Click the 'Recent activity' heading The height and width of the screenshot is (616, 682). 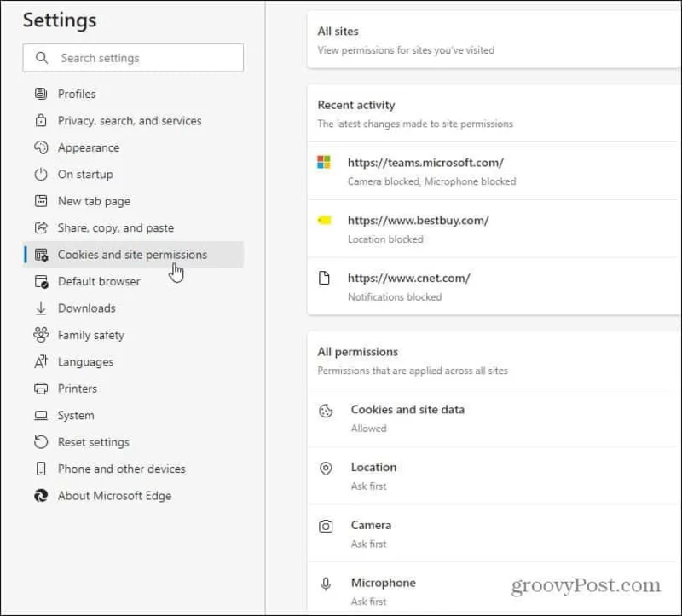(x=356, y=105)
